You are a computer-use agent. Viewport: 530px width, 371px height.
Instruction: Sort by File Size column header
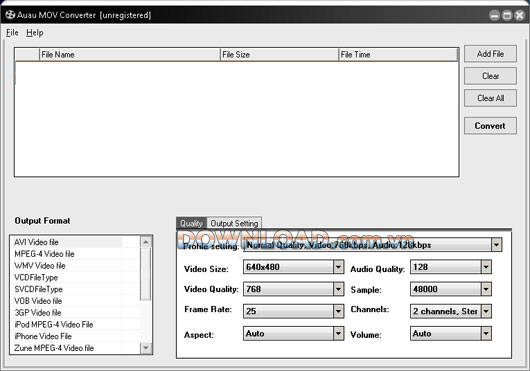(x=279, y=55)
